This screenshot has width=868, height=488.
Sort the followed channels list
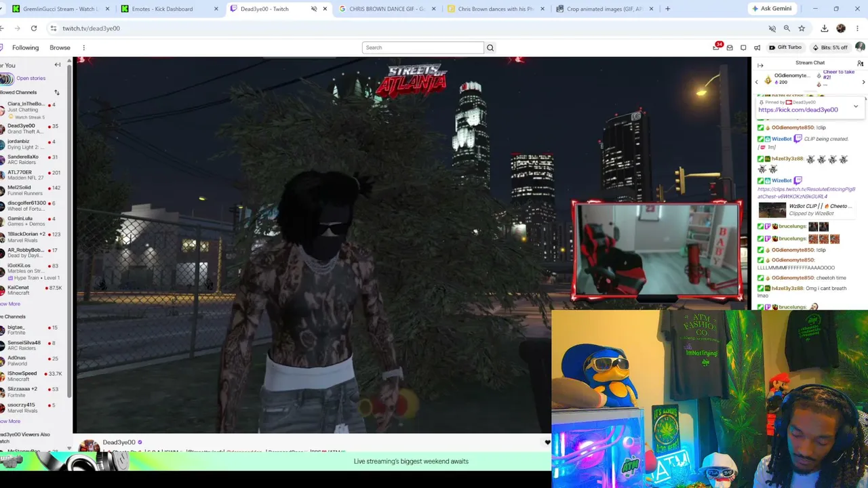tap(57, 92)
